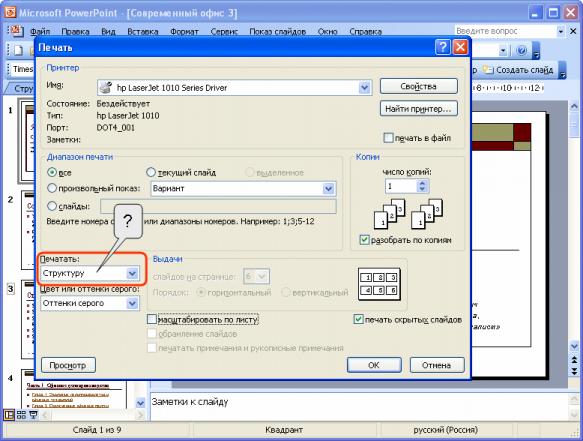
Task: Start slide show from view buttons
Action: click(33, 415)
